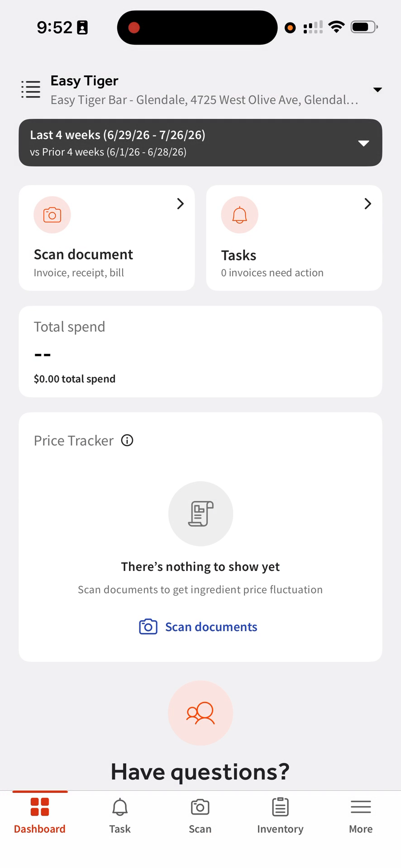Select the Dashboard tab

[x=40, y=816]
